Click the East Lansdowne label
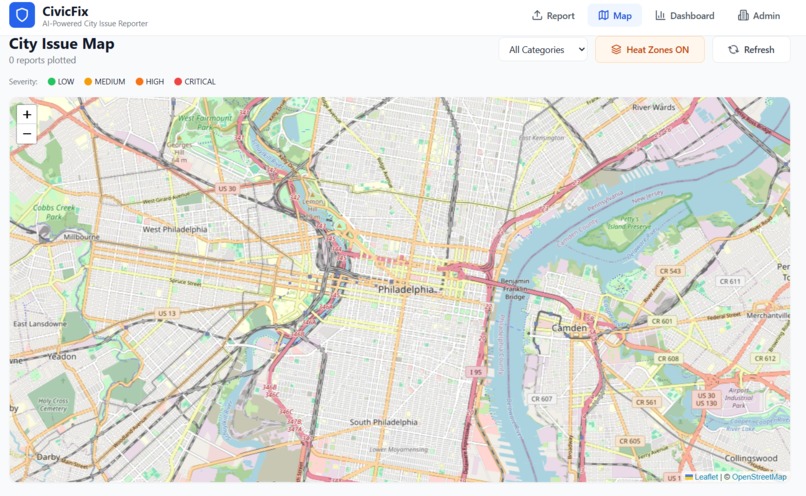This screenshot has width=806, height=496. (x=40, y=324)
